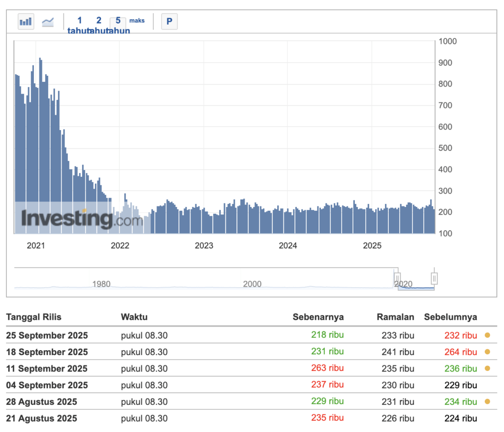Click the Investing.com watermark logo

79,218
